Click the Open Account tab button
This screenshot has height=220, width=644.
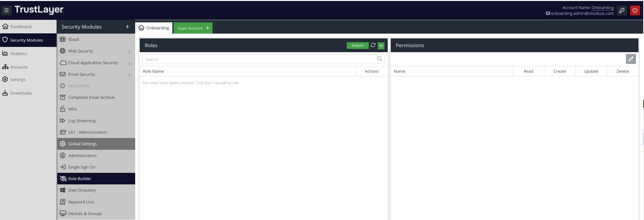click(x=193, y=28)
